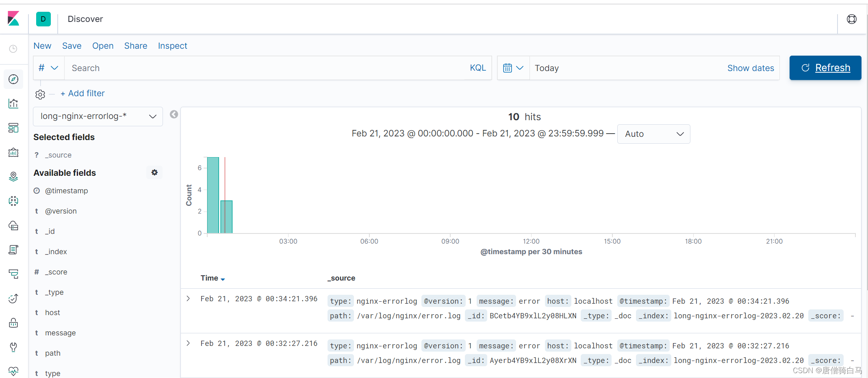Click the Recently Viewed clock icon

[13, 49]
